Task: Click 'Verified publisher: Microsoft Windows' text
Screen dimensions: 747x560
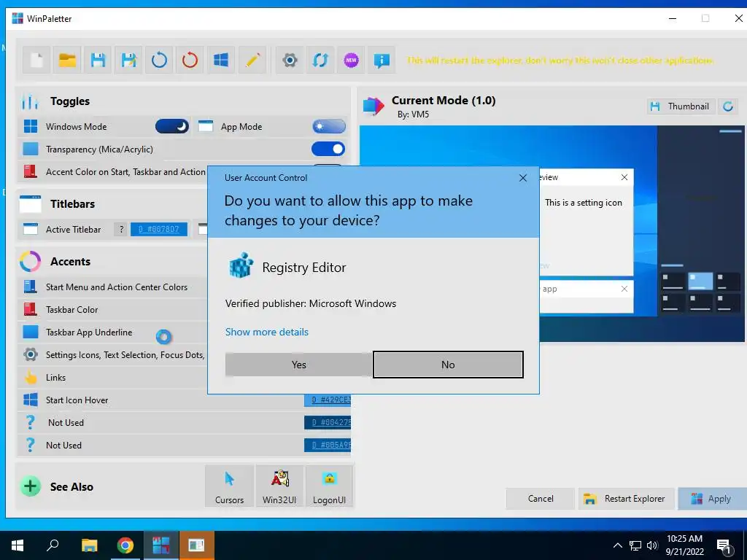Action: tap(311, 303)
